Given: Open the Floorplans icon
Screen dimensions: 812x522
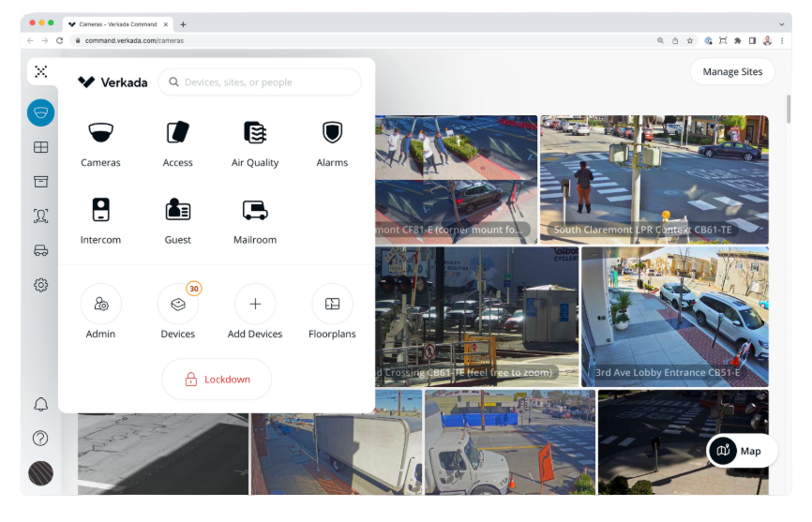Looking at the screenshot, I should click(332, 304).
